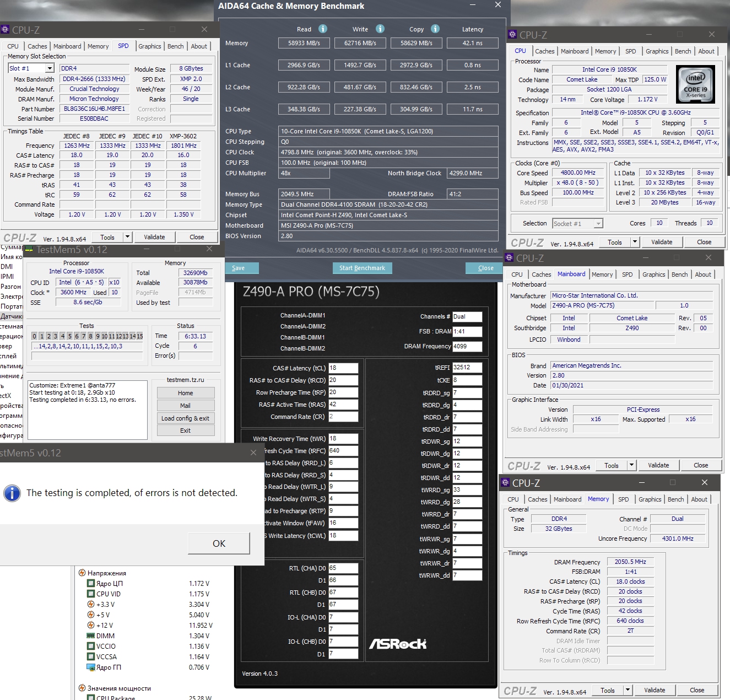
Task: Open About tab in CPU-Z Mainboard window
Action: 703,274
